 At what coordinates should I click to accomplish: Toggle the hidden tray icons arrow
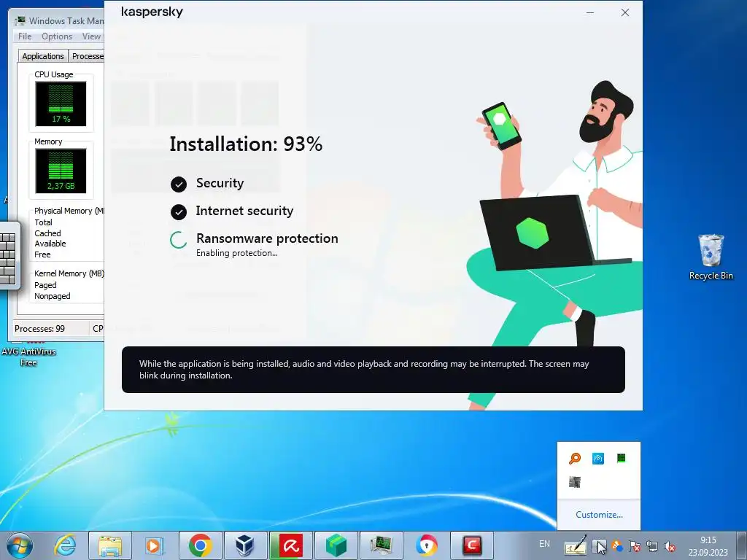tap(600, 545)
